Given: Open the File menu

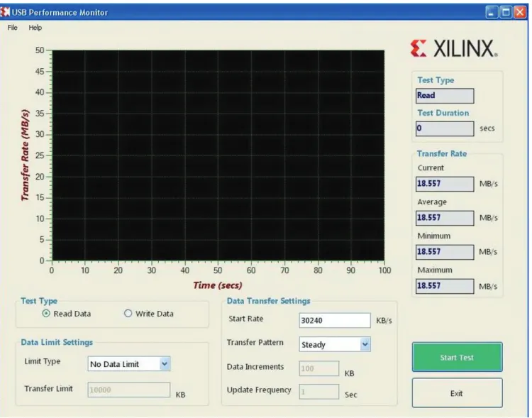Looking at the screenshot, I should coord(12,28).
